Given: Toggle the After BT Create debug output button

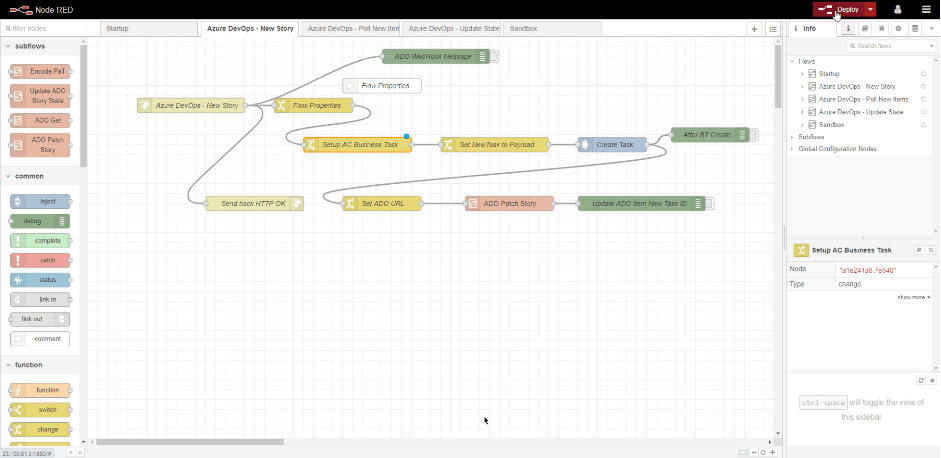Looking at the screenshot, I should click(754, 135).
